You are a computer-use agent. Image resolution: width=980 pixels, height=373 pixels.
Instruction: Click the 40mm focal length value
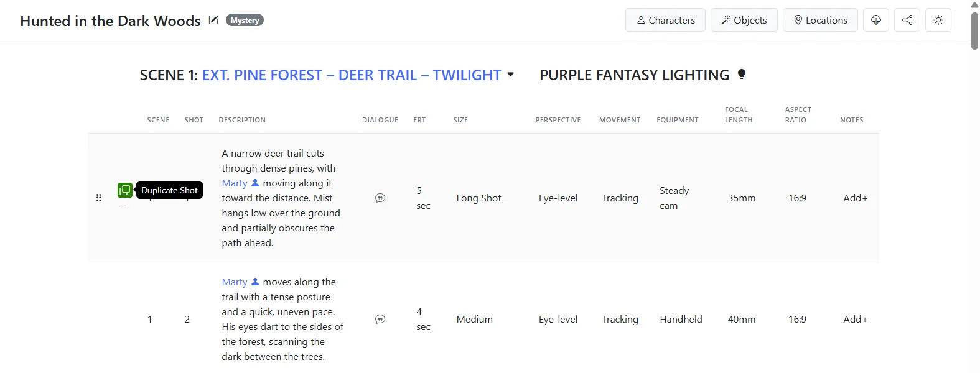742,319
